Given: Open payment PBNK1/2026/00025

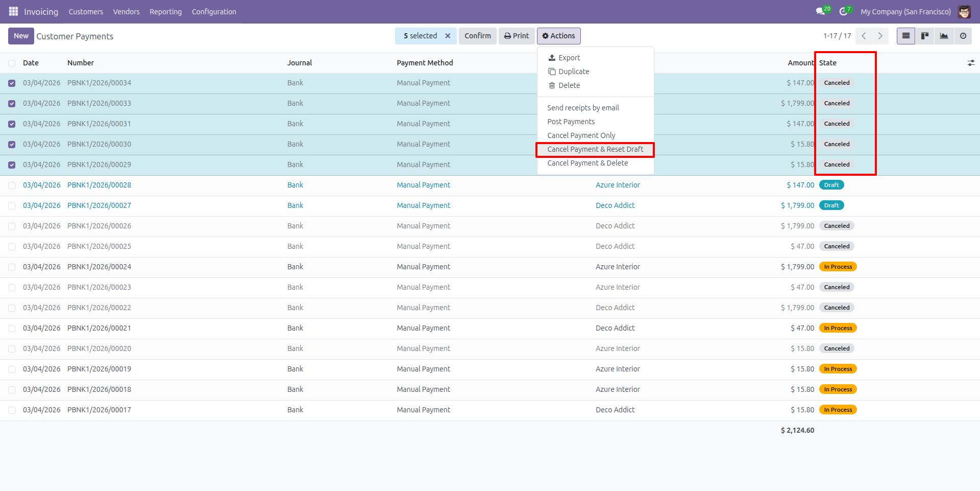Looking at the screenshot, I should [99, 246].
